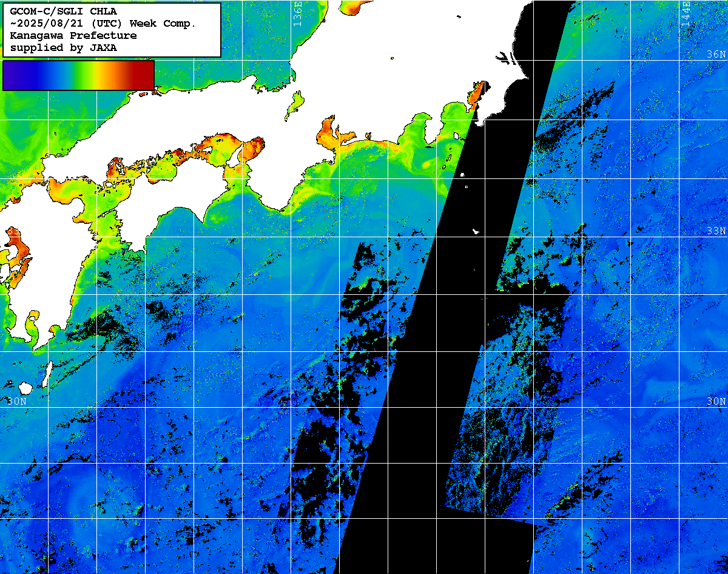Click the '30N' label at right edge

[x=716, y=401]
